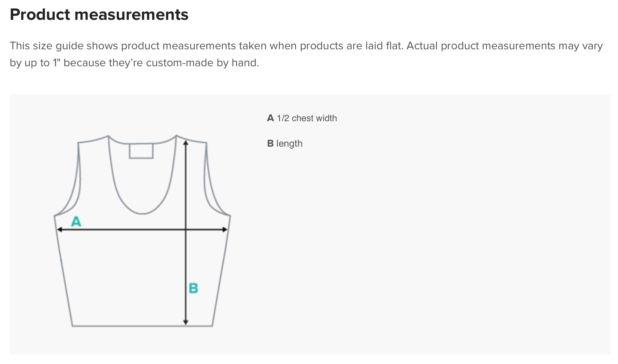Click the bold B in the legend
The width and height of the screenshot is (618, 364).
[270, 143]
